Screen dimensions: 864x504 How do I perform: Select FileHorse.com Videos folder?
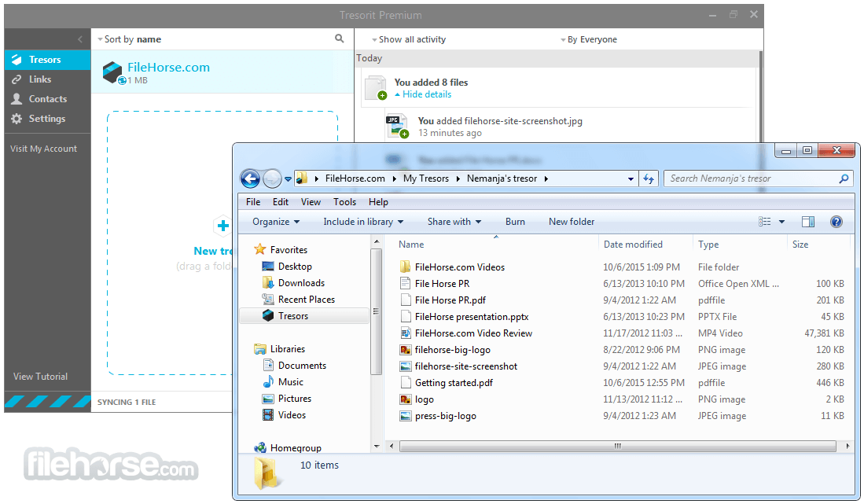click(x=460, y=267)
